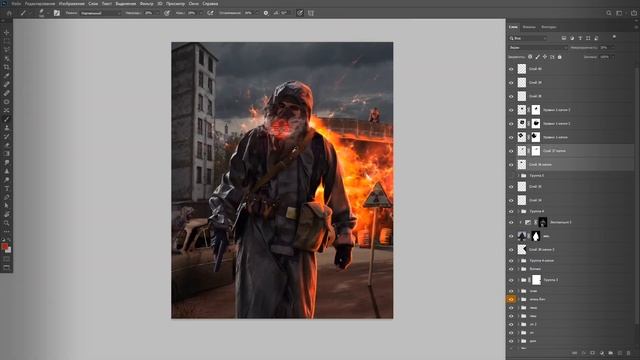Open smoothing options gear icon
The height and width of the screenshot is (360, 640).
266,13
